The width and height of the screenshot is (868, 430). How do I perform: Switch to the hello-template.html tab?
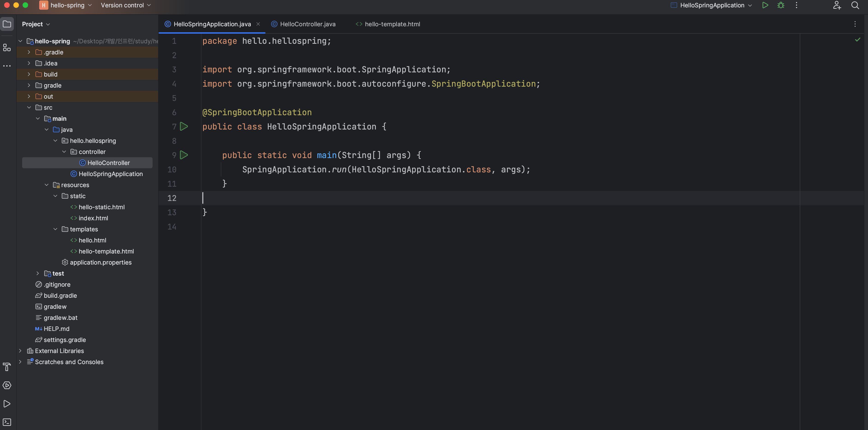click(x=388, y=24)
